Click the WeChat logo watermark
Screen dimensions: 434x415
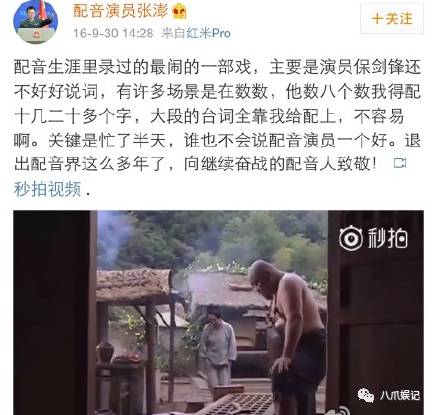click(366, 395)
